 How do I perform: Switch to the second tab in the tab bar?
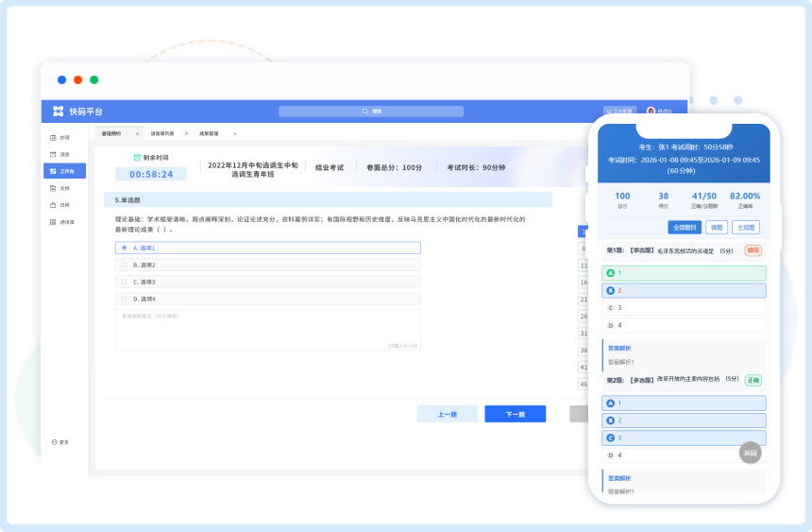click(162, 133)
